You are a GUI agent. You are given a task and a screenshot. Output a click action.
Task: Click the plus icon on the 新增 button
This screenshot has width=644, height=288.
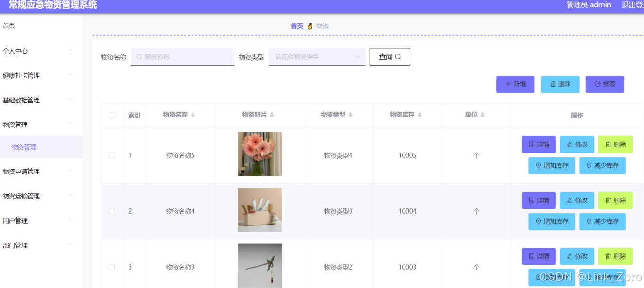tap(508, 84)
